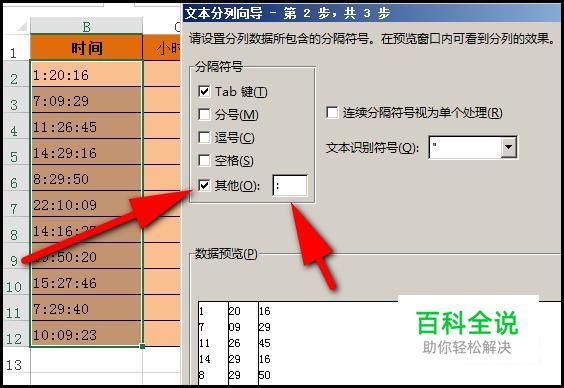Check 连续分隔符号视为单个处理(R) option
The image size is (564, 388).
332,113
